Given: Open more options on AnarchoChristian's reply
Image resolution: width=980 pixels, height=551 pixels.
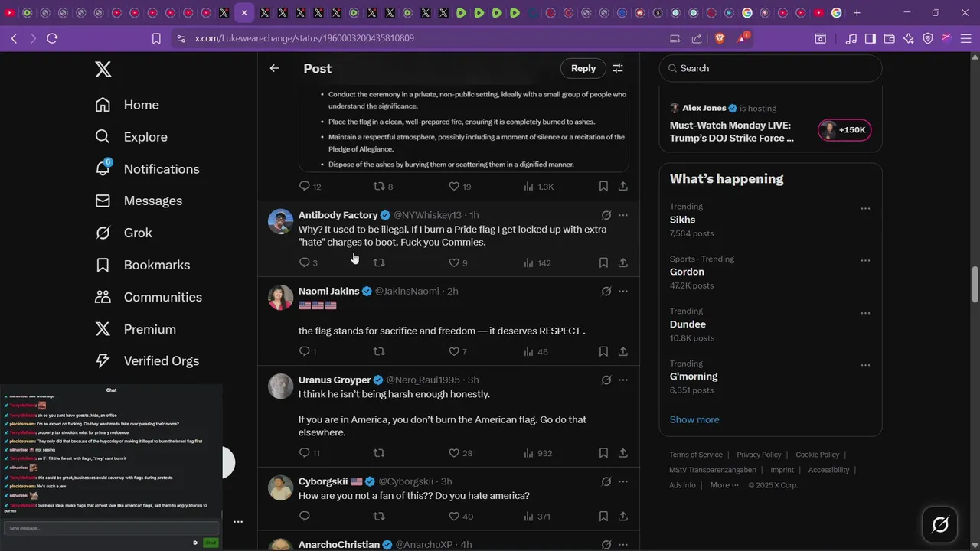Looking at the screenshot, I should pos(623,545).
